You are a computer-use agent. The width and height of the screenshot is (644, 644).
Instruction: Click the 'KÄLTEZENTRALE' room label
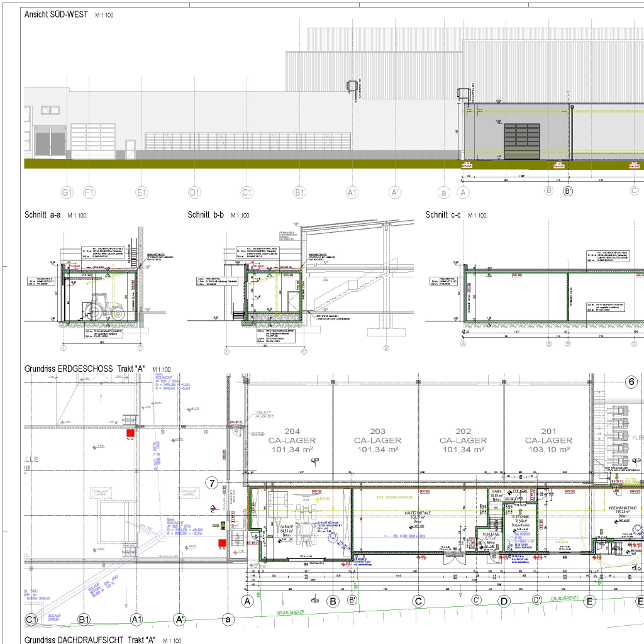coord(418,513)
